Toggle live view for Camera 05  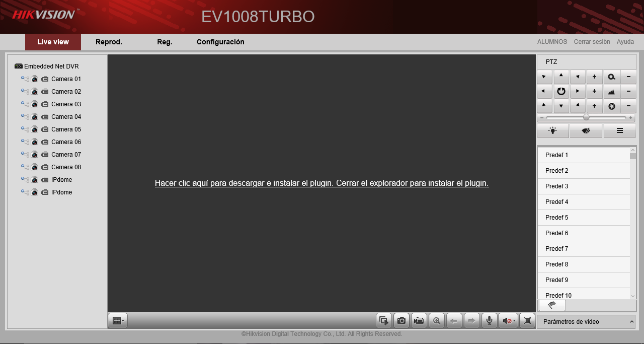pyautogui.click(x=34, y=129)
